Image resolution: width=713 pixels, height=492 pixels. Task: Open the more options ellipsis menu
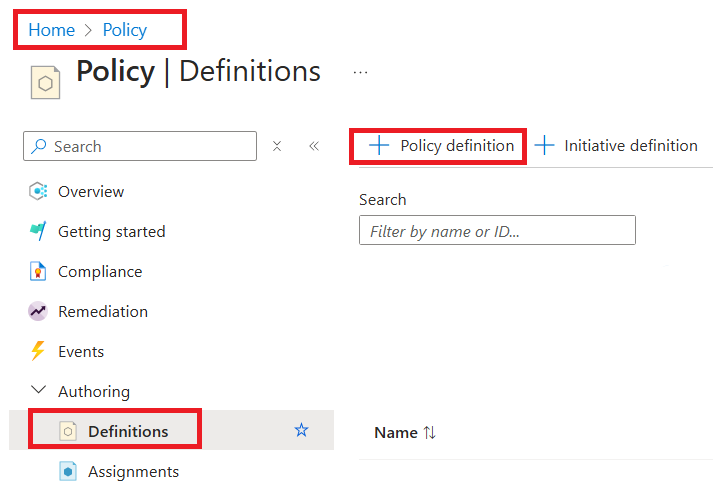(x=360, y=72)
